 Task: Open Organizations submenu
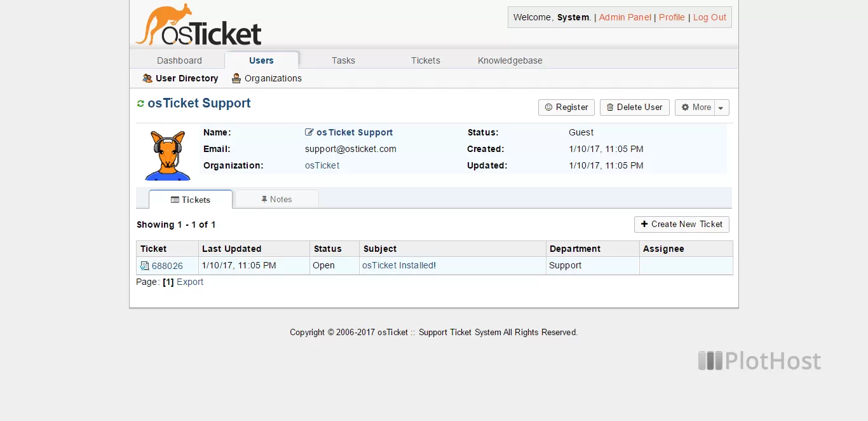267,78
